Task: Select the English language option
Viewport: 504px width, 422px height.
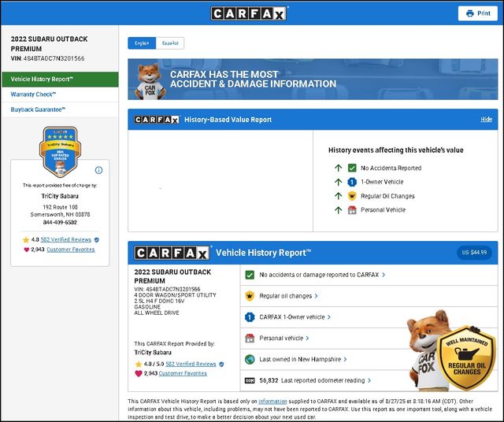Action: [x=142, y=43]
